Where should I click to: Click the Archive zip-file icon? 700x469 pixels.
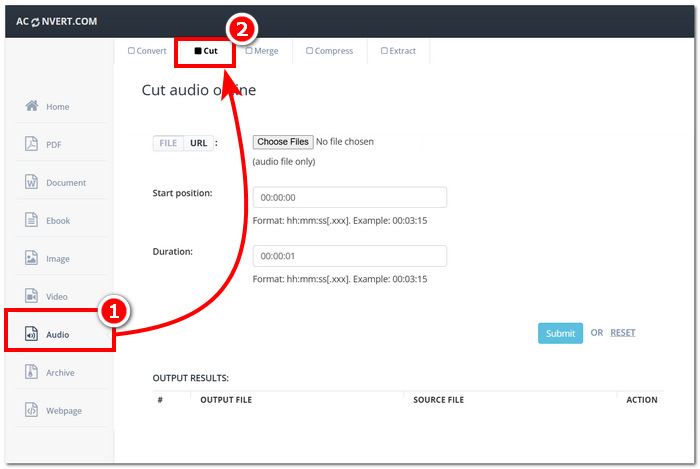pos(31,371)
